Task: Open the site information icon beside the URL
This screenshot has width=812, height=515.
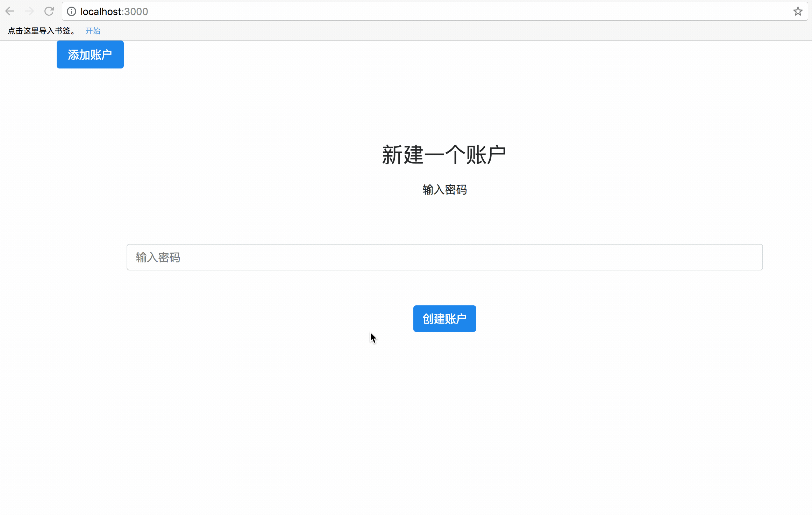Action: (71, 12)
